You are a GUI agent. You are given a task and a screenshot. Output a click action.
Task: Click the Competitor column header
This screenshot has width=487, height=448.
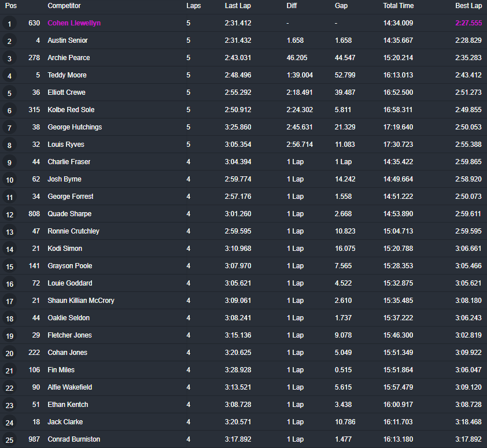[x=64, y=6]
